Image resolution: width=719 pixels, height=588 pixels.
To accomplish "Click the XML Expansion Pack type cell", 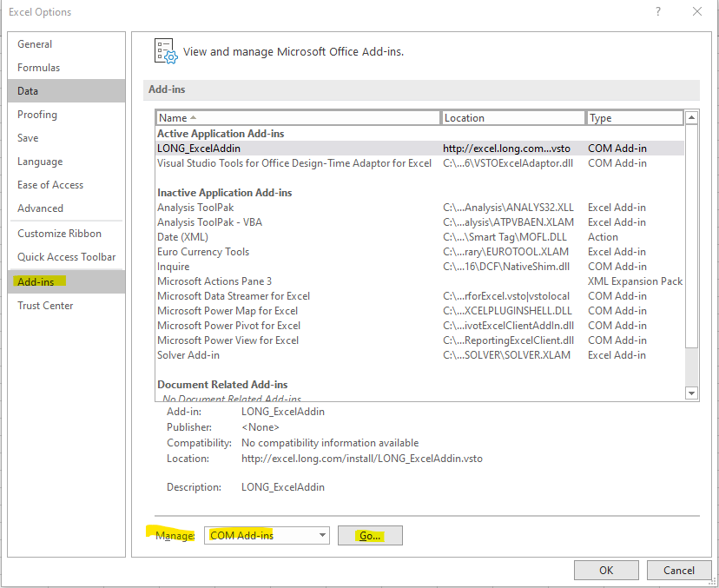I will tap(635, 281).
